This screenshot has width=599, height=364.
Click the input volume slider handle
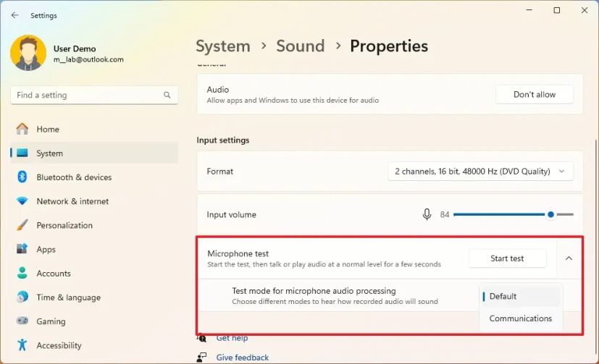551,214
